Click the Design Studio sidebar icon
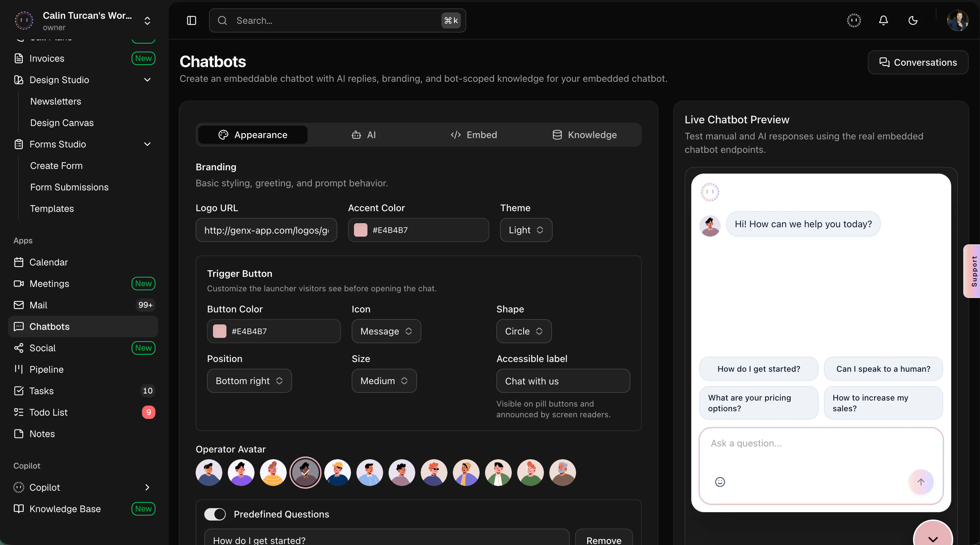Viewport: 980px width, 545px height. pyautogui.click(x=19, y=80)
